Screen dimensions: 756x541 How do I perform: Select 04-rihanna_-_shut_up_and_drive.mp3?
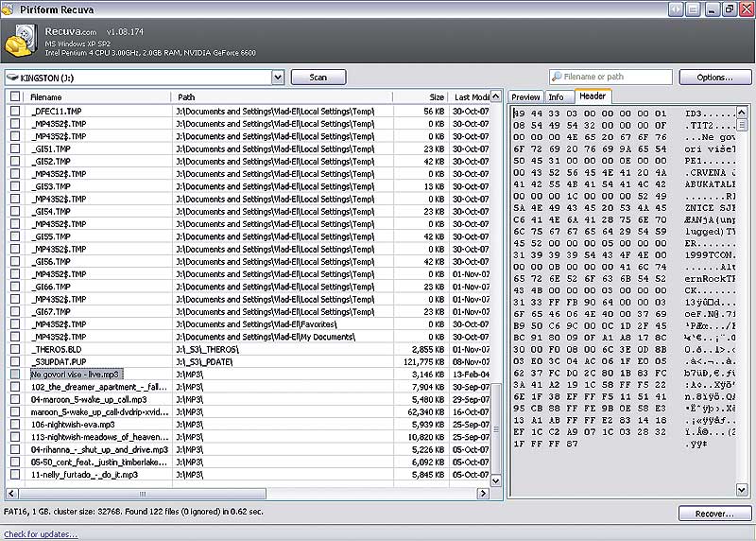tap(99, 450)
